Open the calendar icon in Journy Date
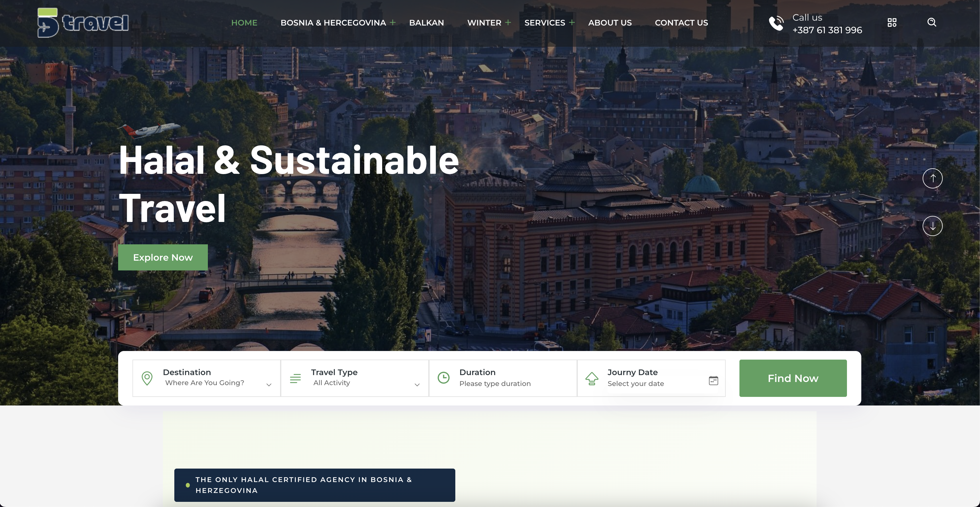The width and height of the screenshot is (980, 507). coord(713,380)
